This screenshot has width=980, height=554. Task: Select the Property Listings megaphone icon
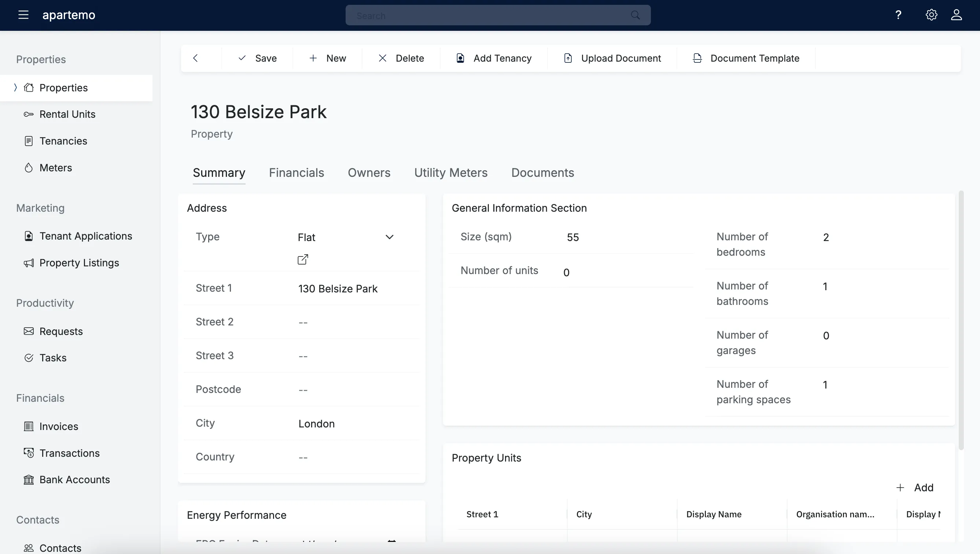[29, 263]
